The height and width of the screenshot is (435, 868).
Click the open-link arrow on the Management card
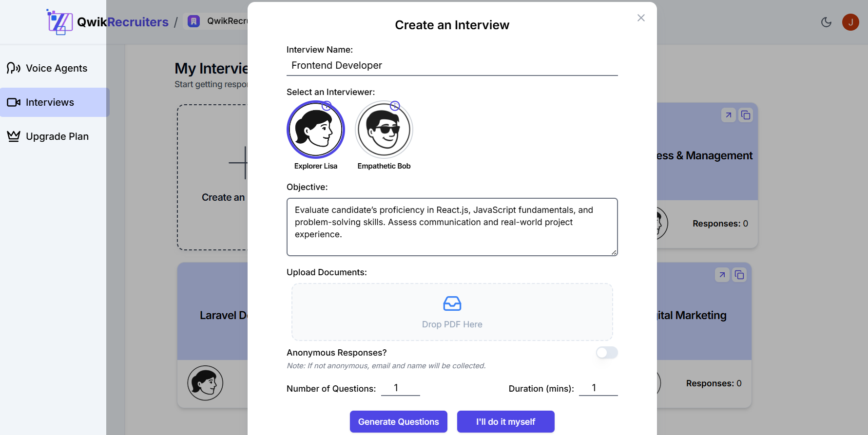pos(728,115)
